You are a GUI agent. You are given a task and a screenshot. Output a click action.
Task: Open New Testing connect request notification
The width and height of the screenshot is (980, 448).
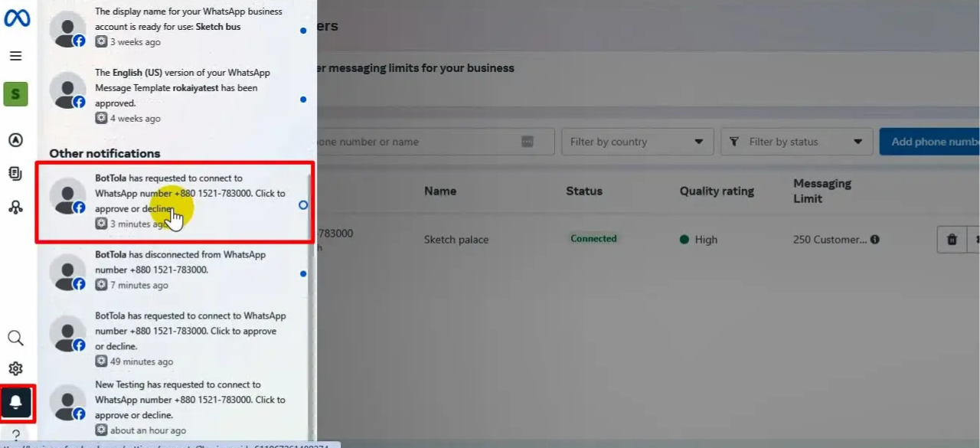coord(175,407)
